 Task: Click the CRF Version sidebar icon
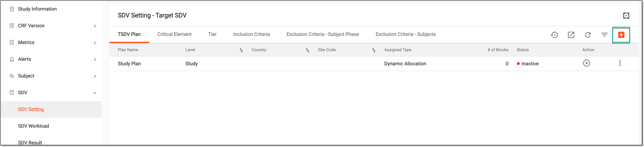[x=12, y=26]
